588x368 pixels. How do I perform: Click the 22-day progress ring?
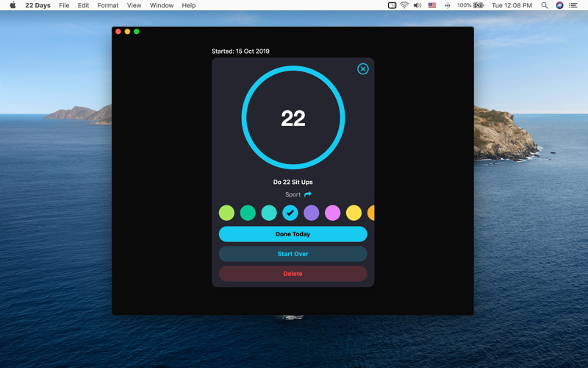tap(293, 118)
